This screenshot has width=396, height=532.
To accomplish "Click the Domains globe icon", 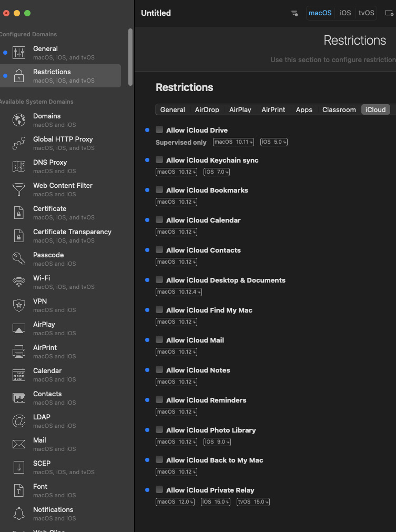I will pos(19,120).
